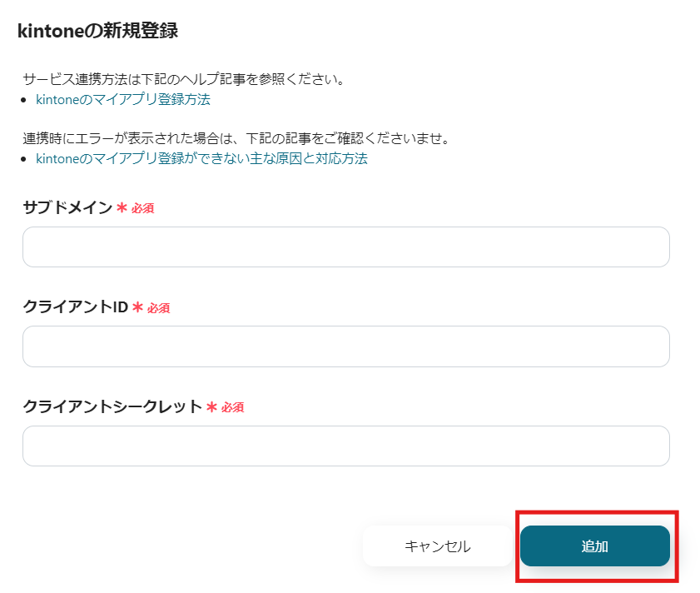
Task: Click キャンセル to cancel registration
Action: 437,546
